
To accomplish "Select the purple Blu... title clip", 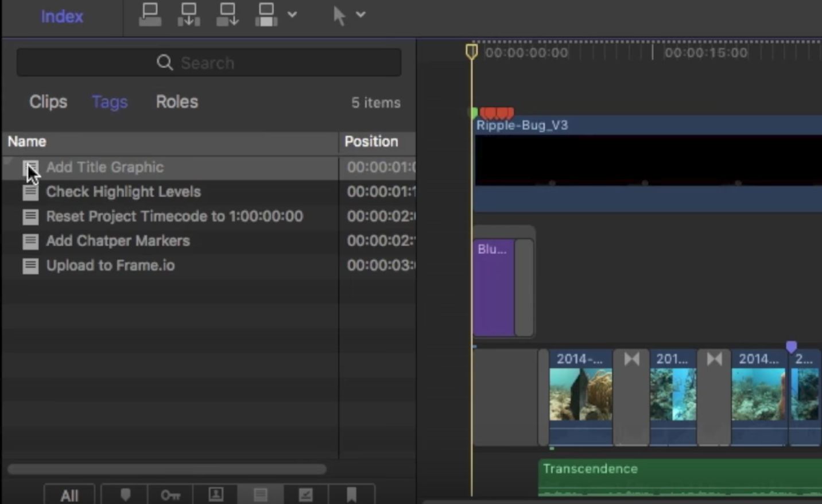I will (x=494, y=288).
